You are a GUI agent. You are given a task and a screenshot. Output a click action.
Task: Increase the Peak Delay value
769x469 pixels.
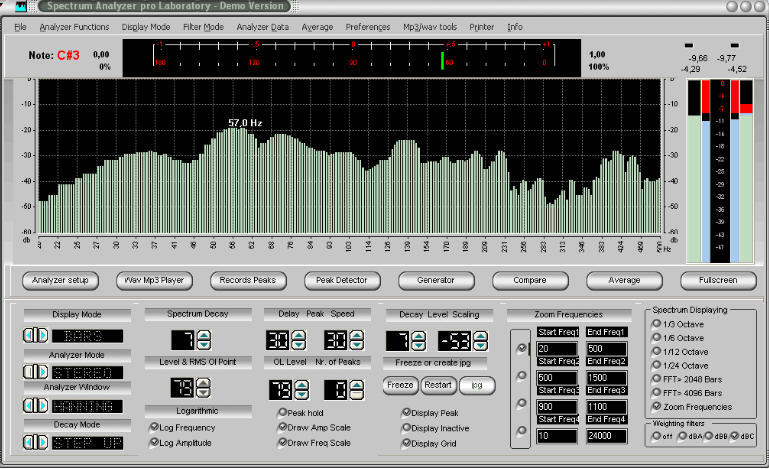(x=299, y=335)
